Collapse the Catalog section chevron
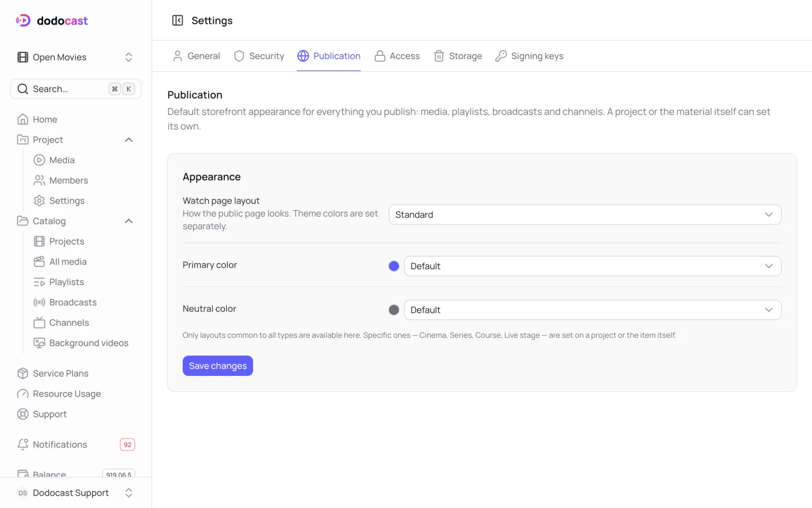The image size is (812, 508). (129, 221)
